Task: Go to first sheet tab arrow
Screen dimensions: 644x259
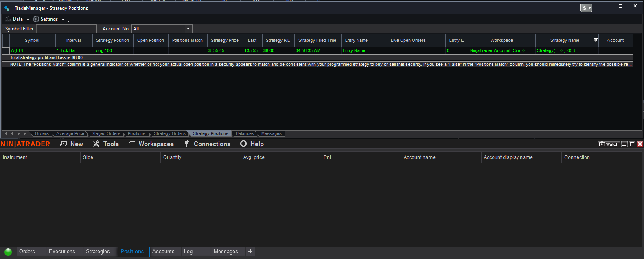Action: pos(5,133)
